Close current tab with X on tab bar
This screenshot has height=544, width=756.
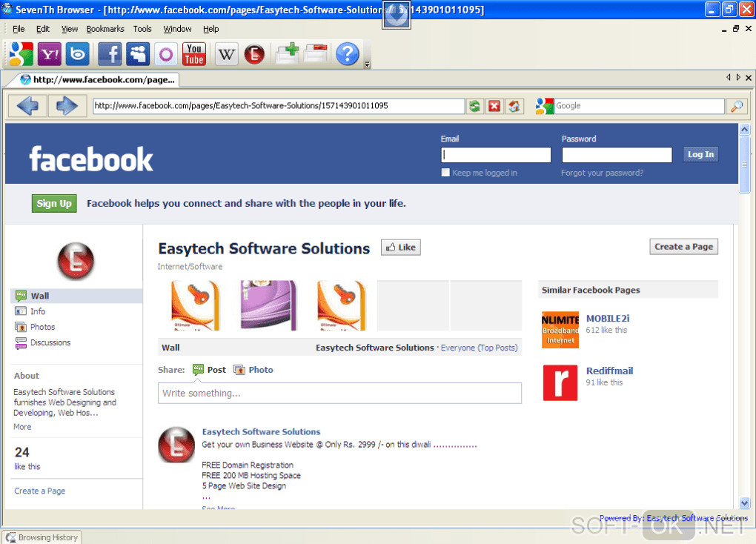(749, 78)
